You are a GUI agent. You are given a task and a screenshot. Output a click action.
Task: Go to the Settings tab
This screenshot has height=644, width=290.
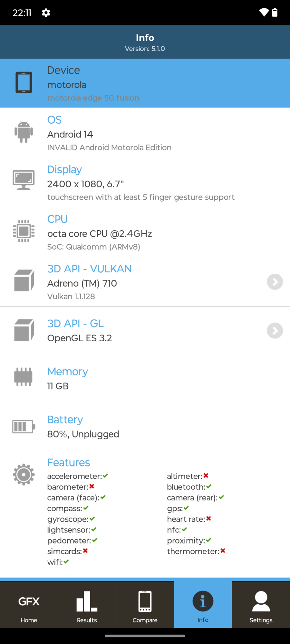click(261, 605)
